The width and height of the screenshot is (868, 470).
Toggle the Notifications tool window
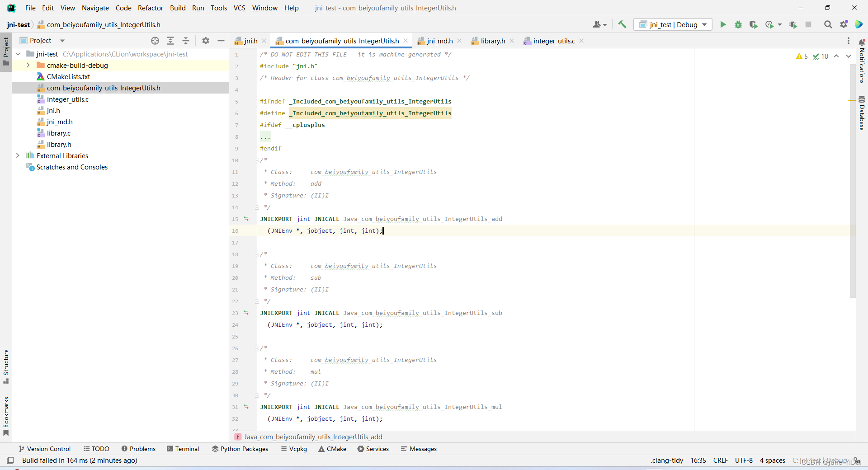(862, 61)
